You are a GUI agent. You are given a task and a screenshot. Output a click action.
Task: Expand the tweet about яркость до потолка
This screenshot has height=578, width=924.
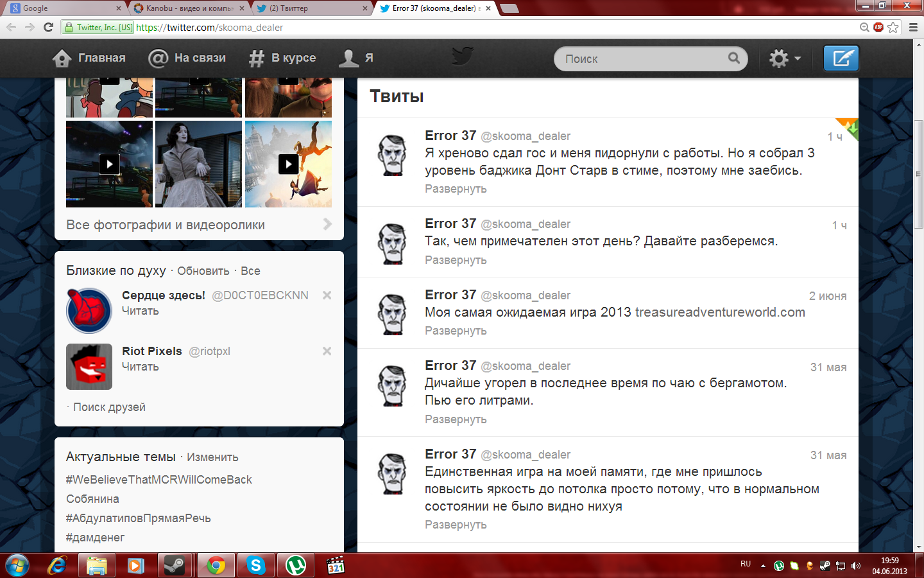pos(456,525)
